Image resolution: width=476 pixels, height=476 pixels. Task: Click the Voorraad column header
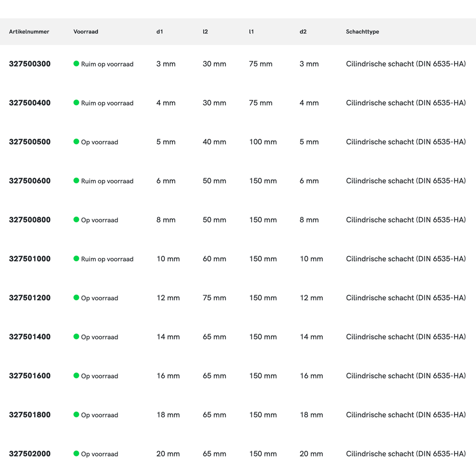(x=86, y=32)
